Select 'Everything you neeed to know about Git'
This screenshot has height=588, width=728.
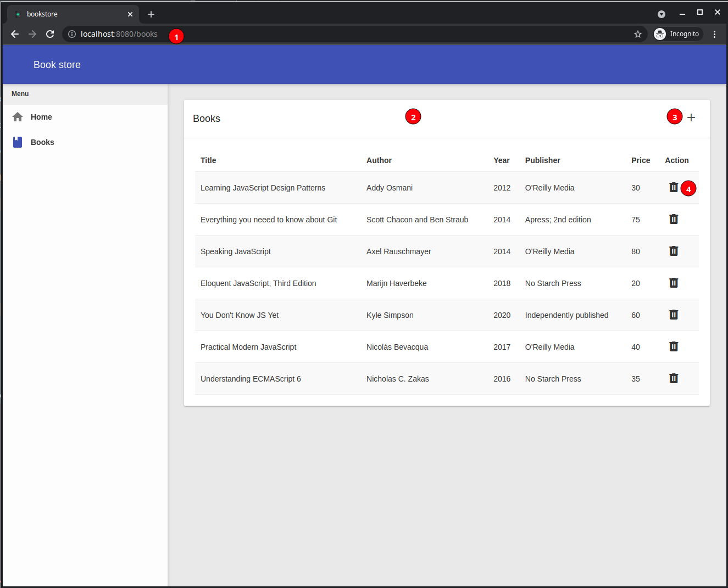269,220
